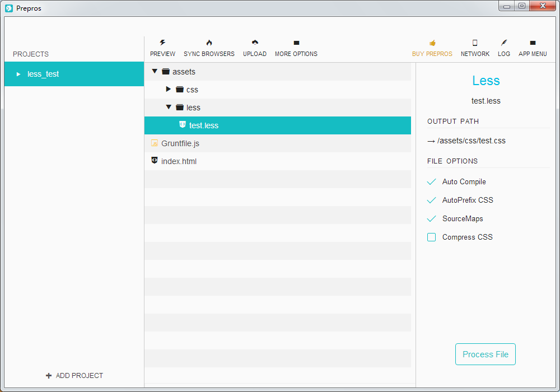The width and height of the screenshot is (560, 392).
Task: Uncheck AutoPrefix CSS
Action: tap(431, 200)
